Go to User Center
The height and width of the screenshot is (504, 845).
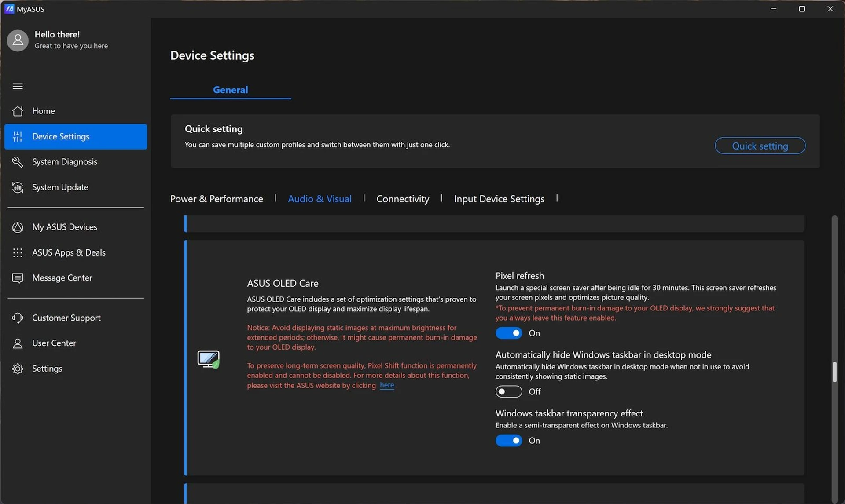[76, 343]
